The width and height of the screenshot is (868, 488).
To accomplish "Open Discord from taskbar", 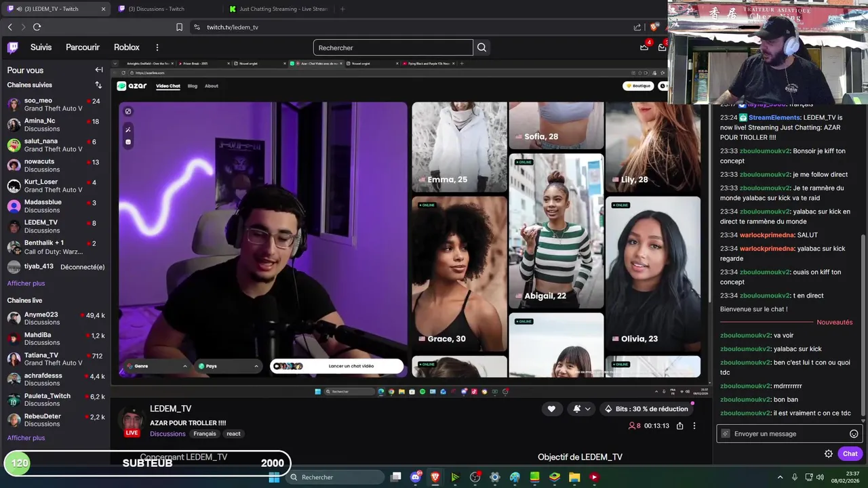I will coord(416,477).
